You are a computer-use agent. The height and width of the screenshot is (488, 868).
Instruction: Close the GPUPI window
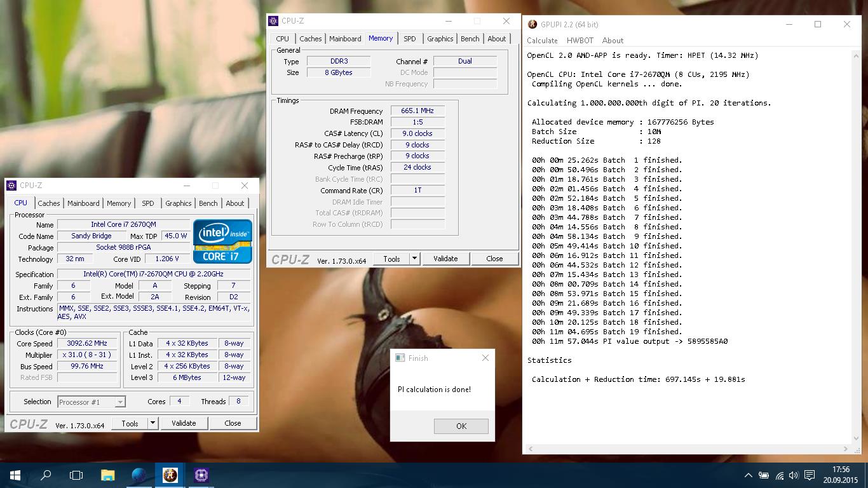(847, 24)
